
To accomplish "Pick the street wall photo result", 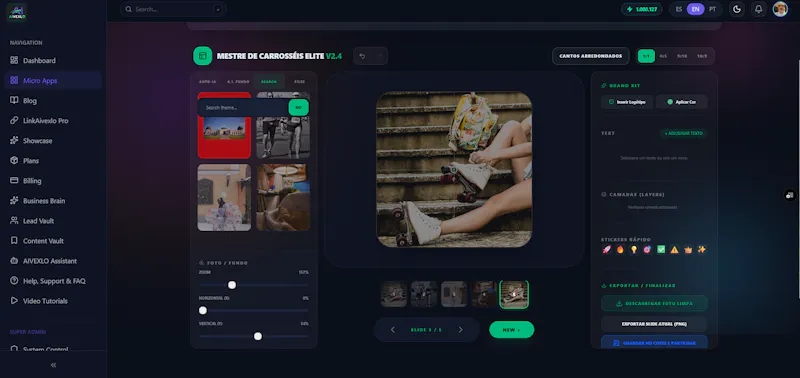I will tap(224, 197).
